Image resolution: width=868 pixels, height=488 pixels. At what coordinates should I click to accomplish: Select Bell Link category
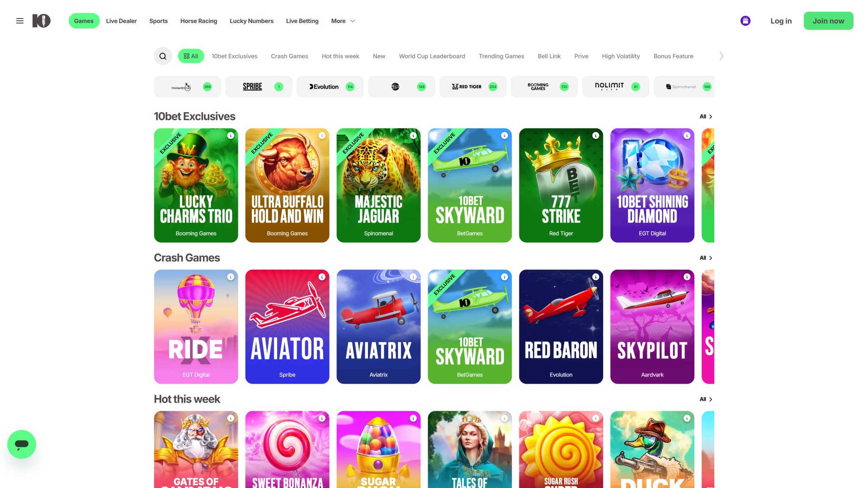[x=549, y=56]
